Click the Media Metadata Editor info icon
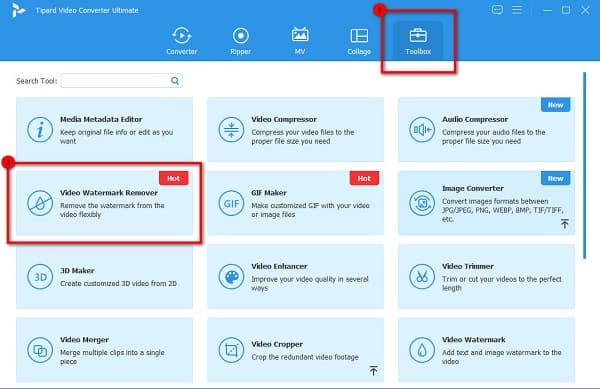 (x=40, y=130)
